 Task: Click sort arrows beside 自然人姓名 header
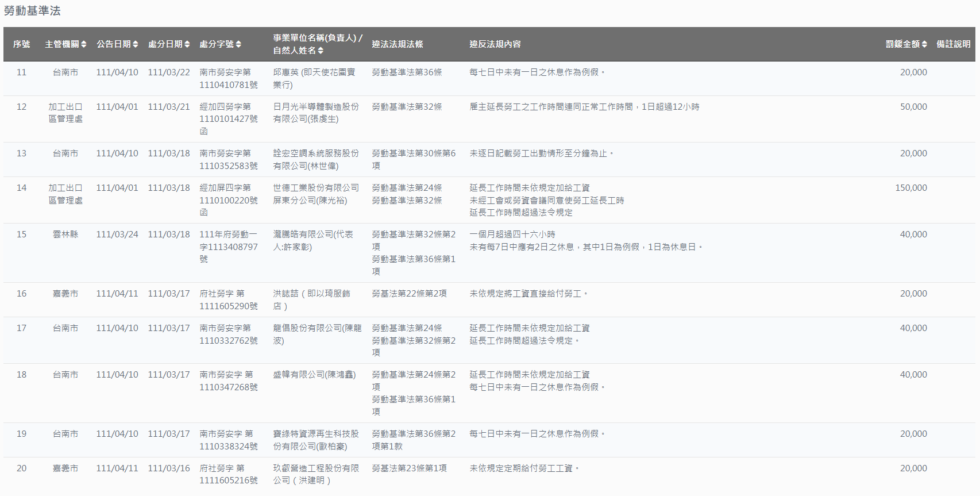321,51
